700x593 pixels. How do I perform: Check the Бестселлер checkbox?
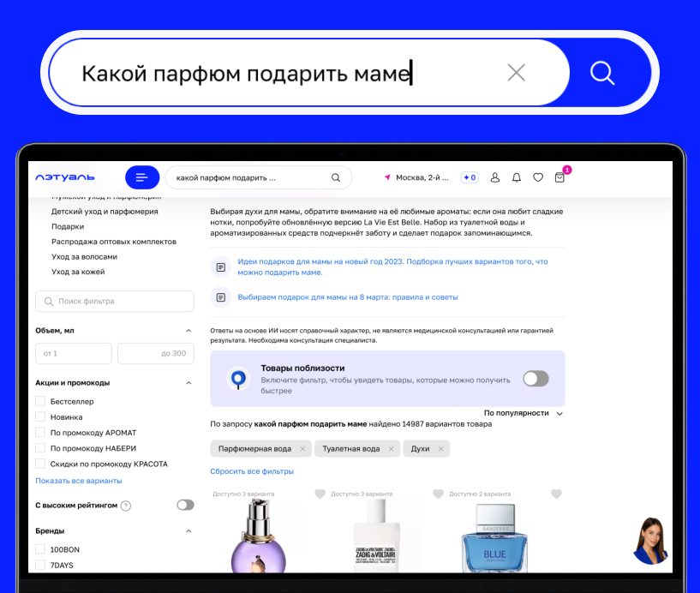click(x=40, y=401)
